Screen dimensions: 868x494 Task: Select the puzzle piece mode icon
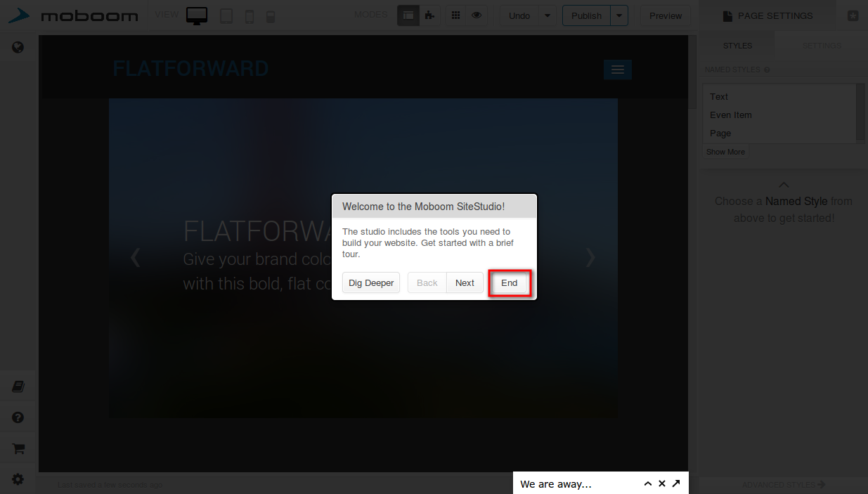pyautogui.click(x=429, y=15)
